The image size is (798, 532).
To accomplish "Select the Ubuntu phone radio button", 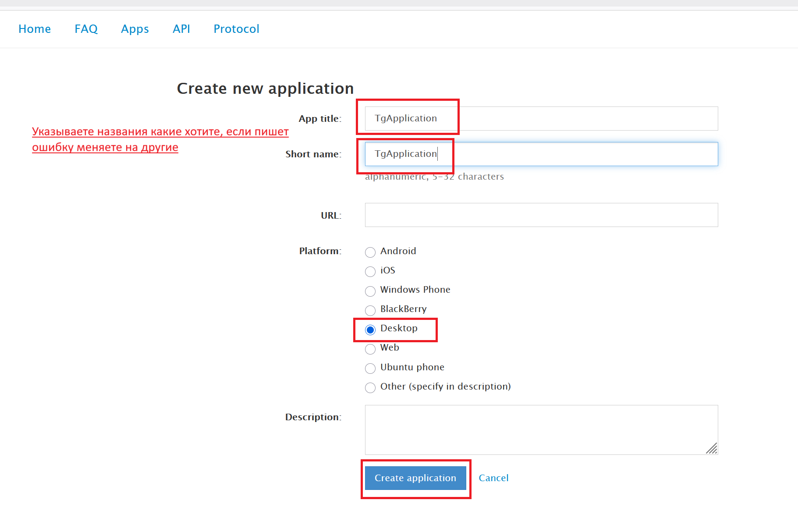I will click(370, 368).
